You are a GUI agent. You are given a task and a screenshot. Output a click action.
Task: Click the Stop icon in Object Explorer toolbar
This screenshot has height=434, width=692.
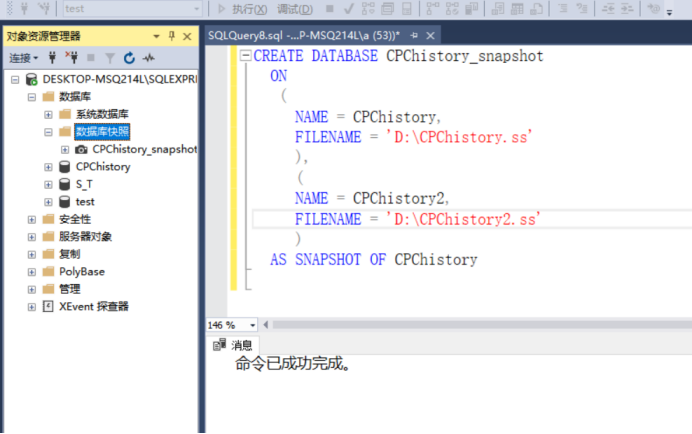pyautogui.click(x=91, y=58)
